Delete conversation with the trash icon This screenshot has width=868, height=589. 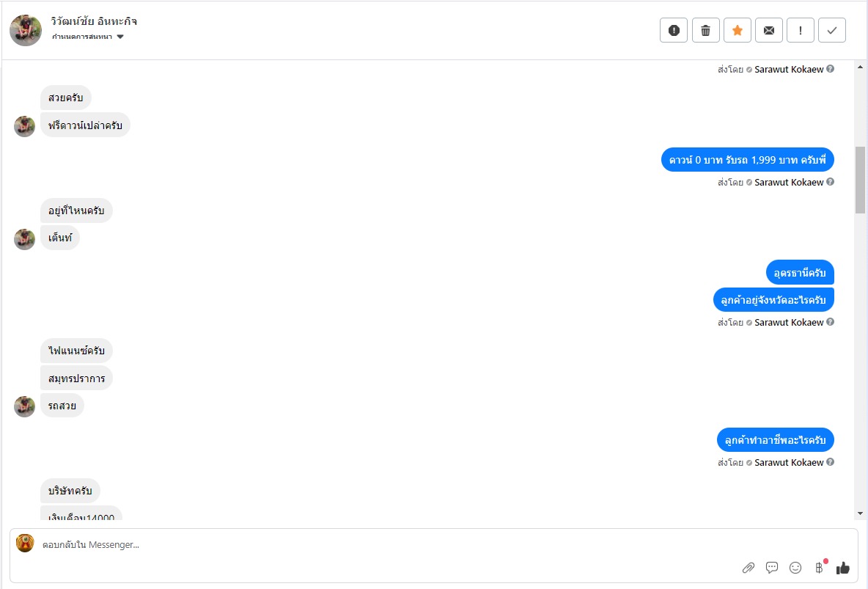pos(705,30)
